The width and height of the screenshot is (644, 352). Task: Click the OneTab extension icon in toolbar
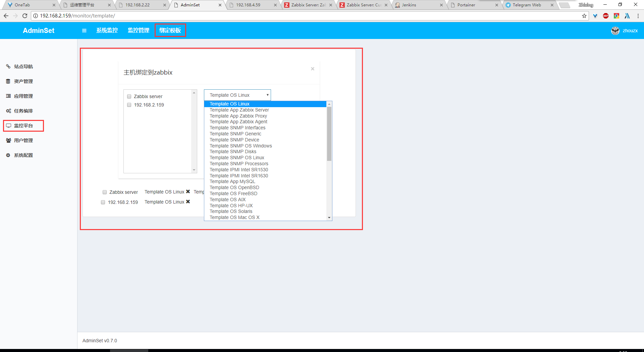tap(595, 16)
